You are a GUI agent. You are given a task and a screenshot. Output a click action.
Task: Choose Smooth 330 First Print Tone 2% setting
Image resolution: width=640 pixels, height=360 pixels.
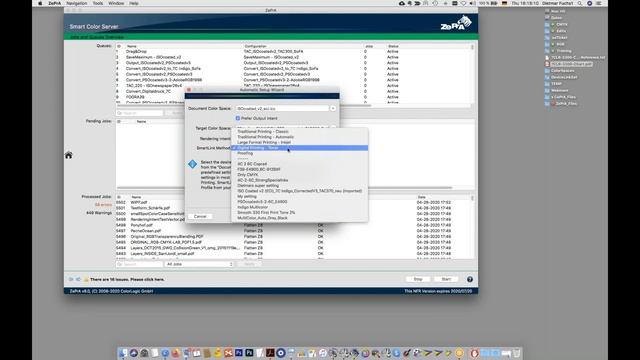point(266,213)
